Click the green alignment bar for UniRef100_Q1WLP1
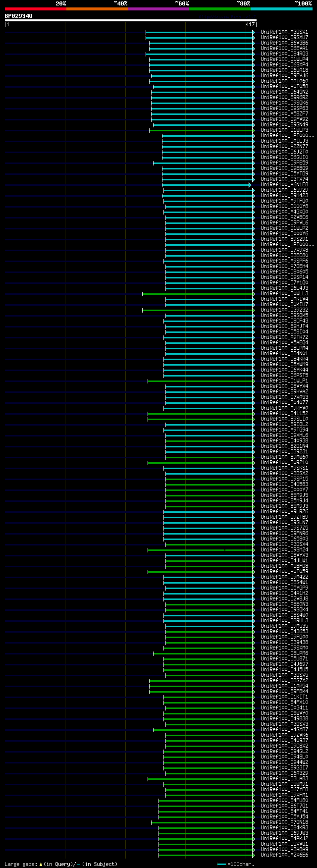317x868 pixels. 201,381
